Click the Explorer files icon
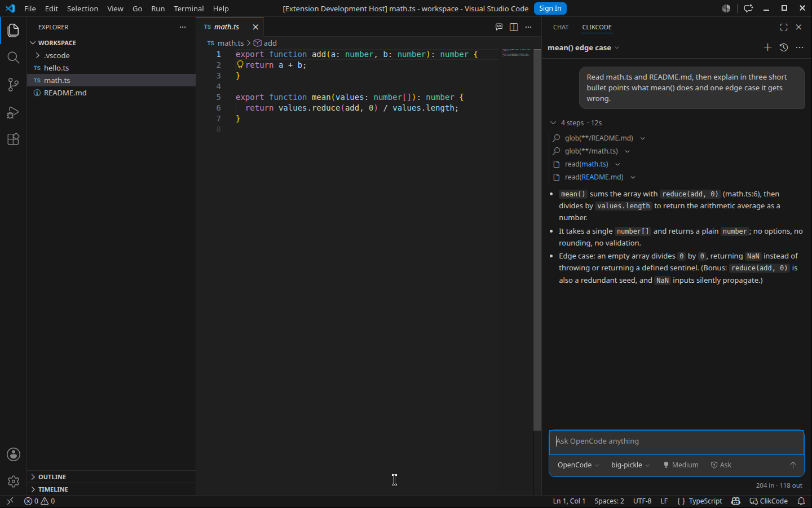The image size is (812, 508). click(13, 30)
